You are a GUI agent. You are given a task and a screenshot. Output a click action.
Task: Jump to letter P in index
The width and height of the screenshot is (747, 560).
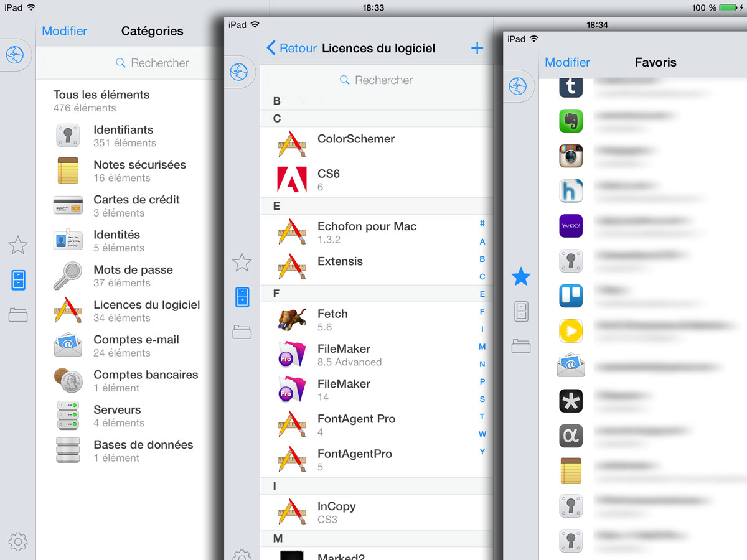(x=482, y=381)
